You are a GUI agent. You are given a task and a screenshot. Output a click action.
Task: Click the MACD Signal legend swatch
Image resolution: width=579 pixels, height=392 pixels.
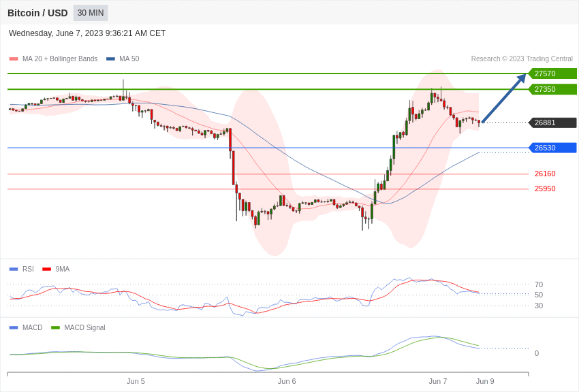(55, 328)
